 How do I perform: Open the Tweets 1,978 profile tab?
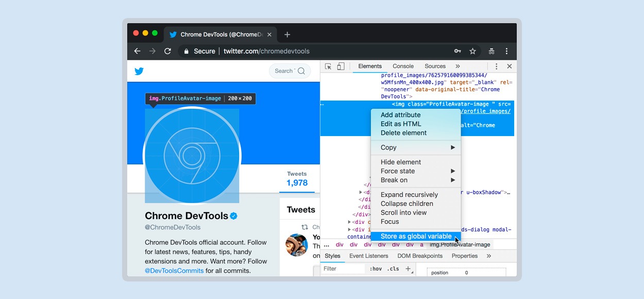point(297,179)
